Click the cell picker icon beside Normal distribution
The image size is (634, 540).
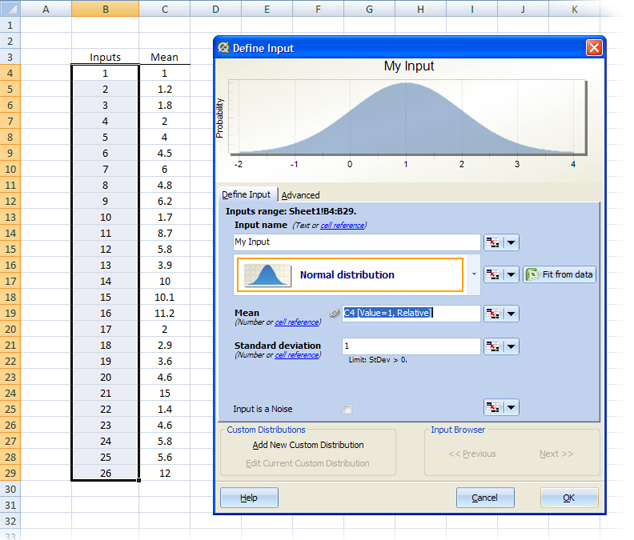[x=493, y=274]
